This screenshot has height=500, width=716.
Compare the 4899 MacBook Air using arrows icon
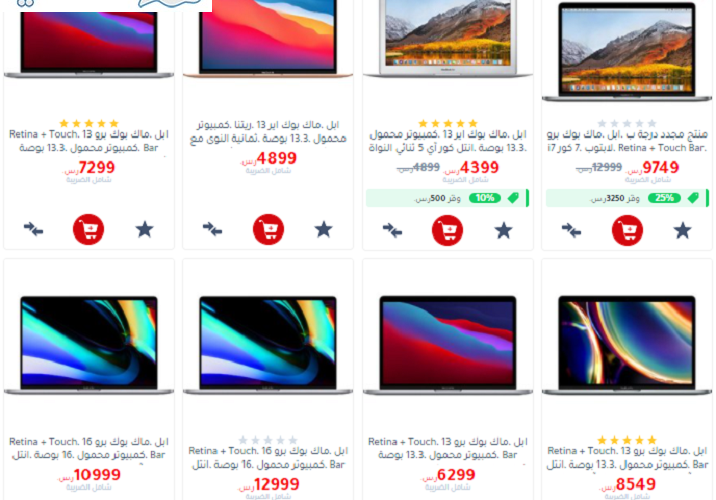pos(212,229)
